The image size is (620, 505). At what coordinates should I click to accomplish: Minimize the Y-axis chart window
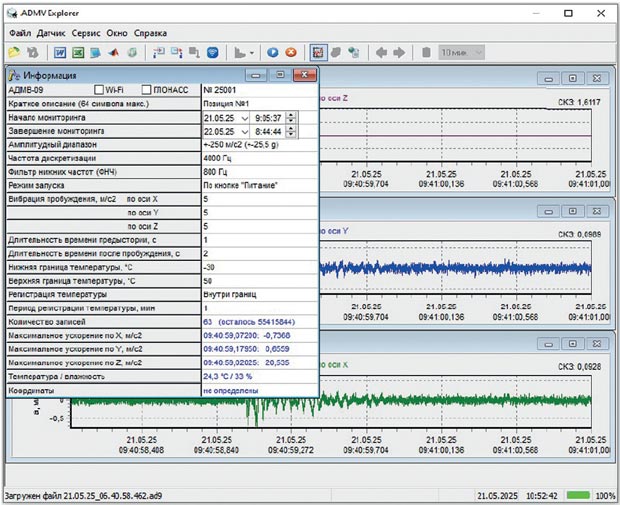click(548, 211)
